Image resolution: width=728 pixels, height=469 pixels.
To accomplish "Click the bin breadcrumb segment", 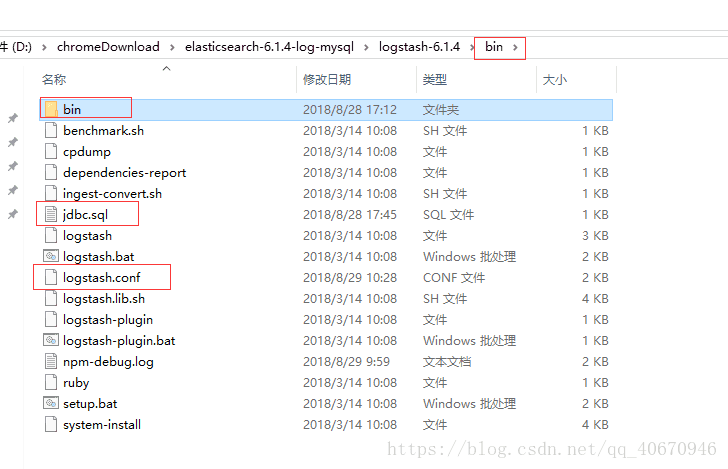I will coord(494,47).
